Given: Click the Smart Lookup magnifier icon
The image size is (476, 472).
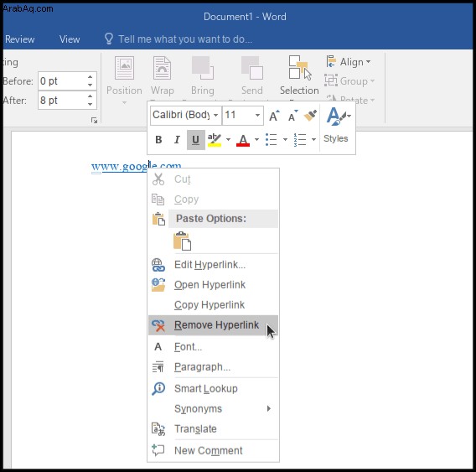Looking at the screenshot, I should [158, 388].
